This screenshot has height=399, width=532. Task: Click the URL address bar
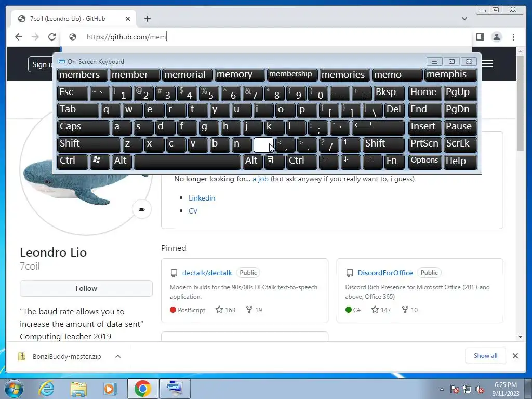pos(267,37)
